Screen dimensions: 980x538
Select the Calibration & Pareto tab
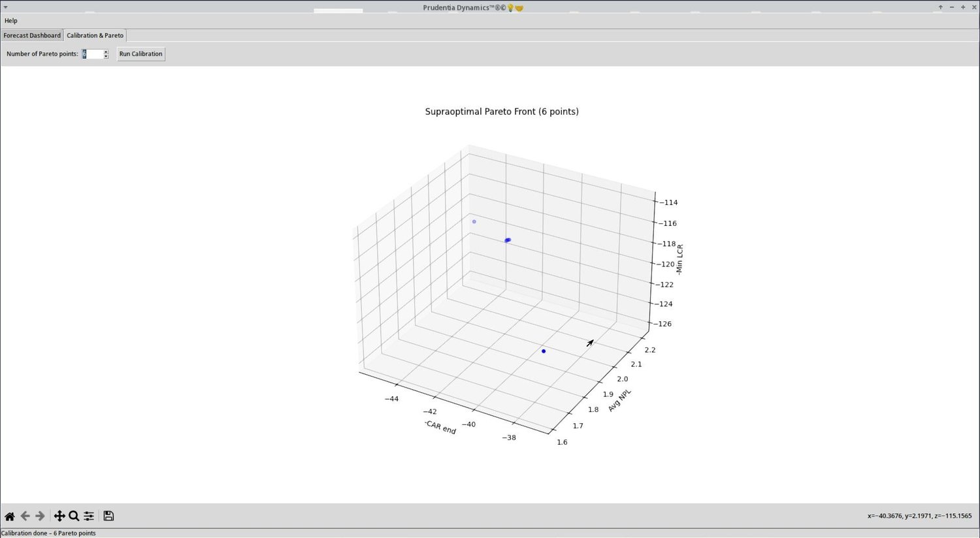95,35
